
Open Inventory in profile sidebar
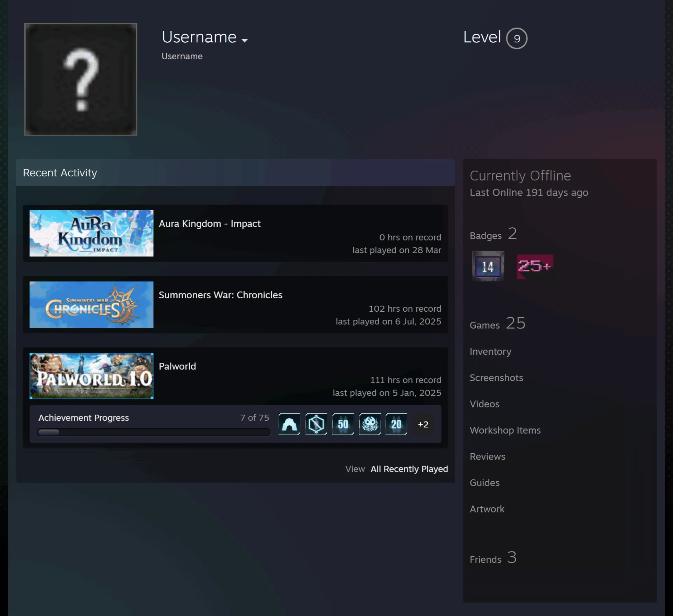click(x=490, y=351)
